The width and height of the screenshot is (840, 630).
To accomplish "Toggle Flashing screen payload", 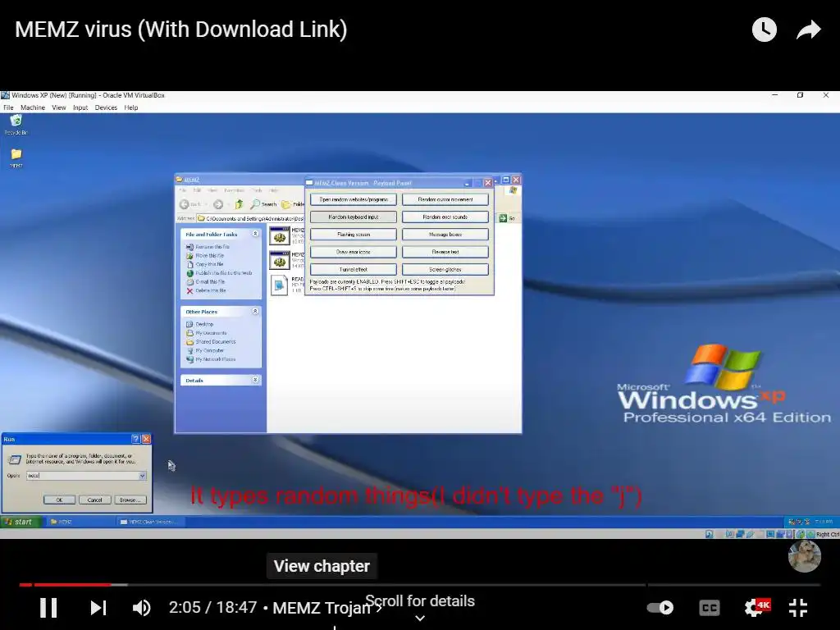I will coord(353,235).
